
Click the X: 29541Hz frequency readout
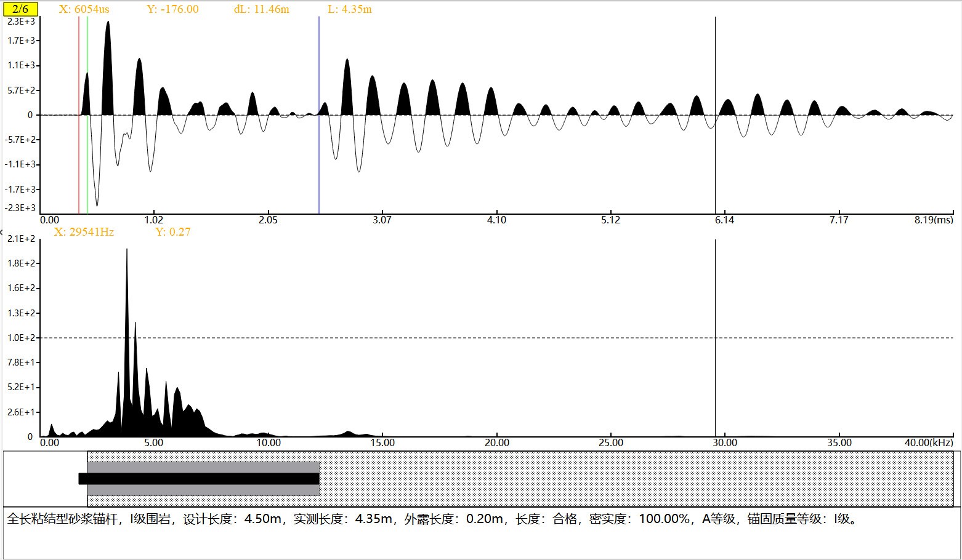point(84,232)
